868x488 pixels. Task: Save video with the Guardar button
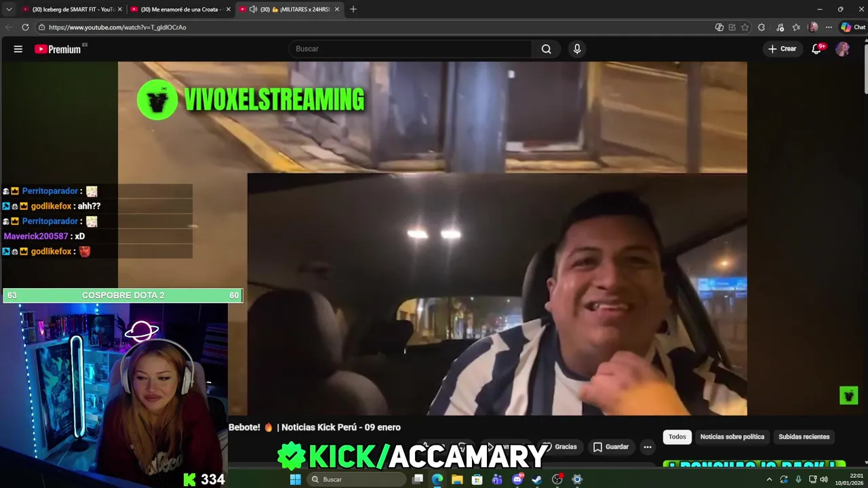click(611, 447)
